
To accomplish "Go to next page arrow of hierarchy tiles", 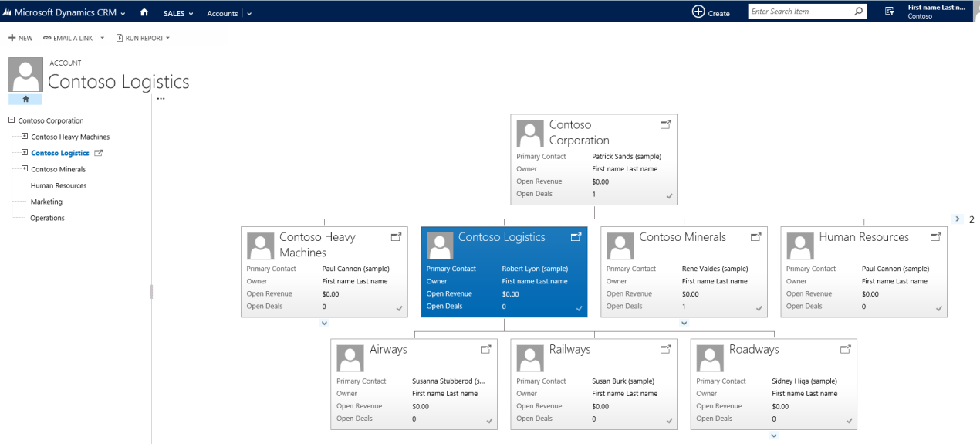I will pyautogui.click(x=958, y=219).
